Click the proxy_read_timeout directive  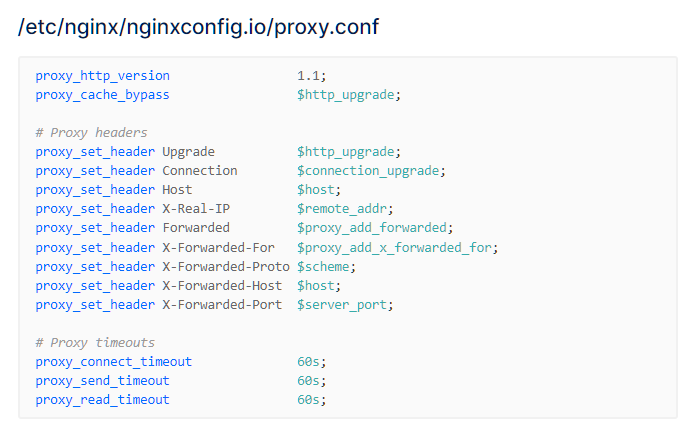[x=102, y=400]
